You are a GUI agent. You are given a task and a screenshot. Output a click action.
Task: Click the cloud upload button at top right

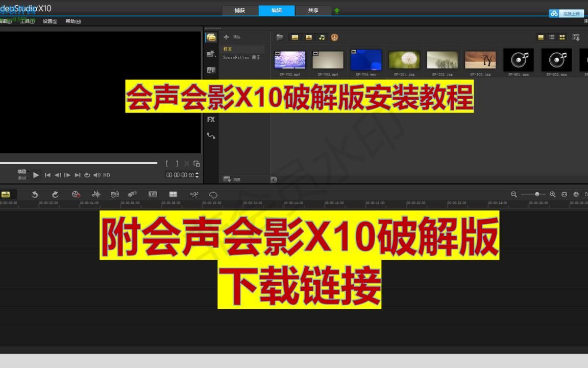[x=566, y=13]
